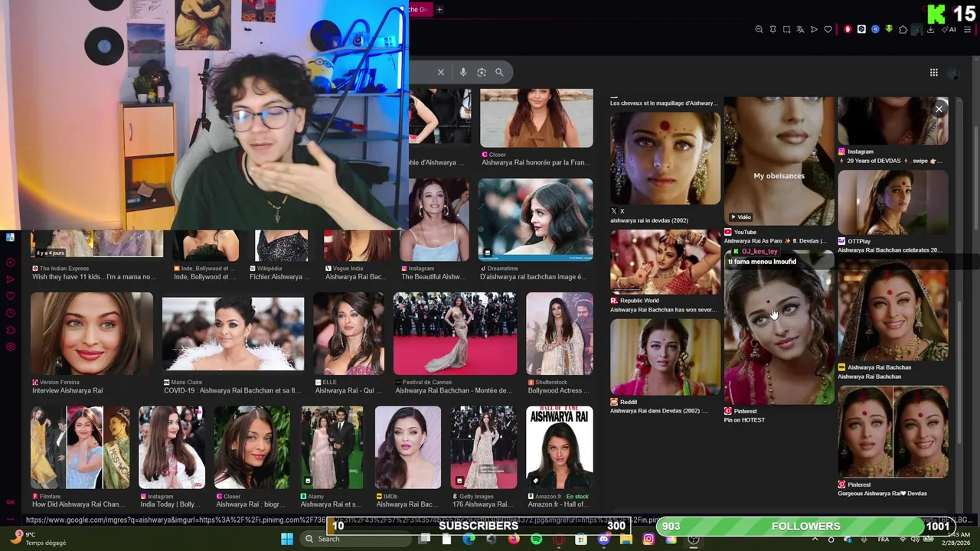Open Firefox from the taskbar
The image size is (980, 551).
514,539
